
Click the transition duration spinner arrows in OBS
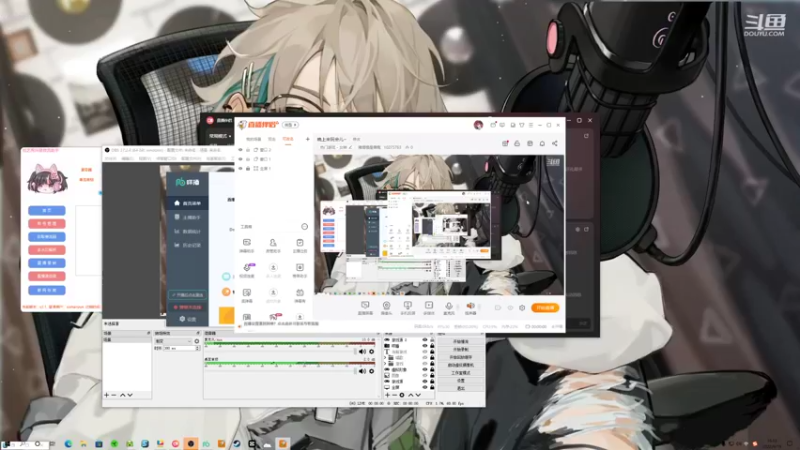(198, 348)
